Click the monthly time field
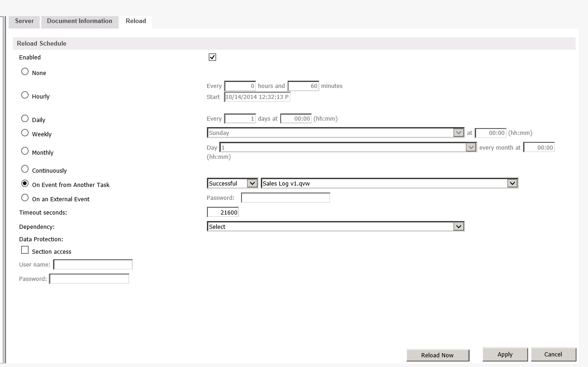Viewport: 588px width, 367px height. pos(539,148)
